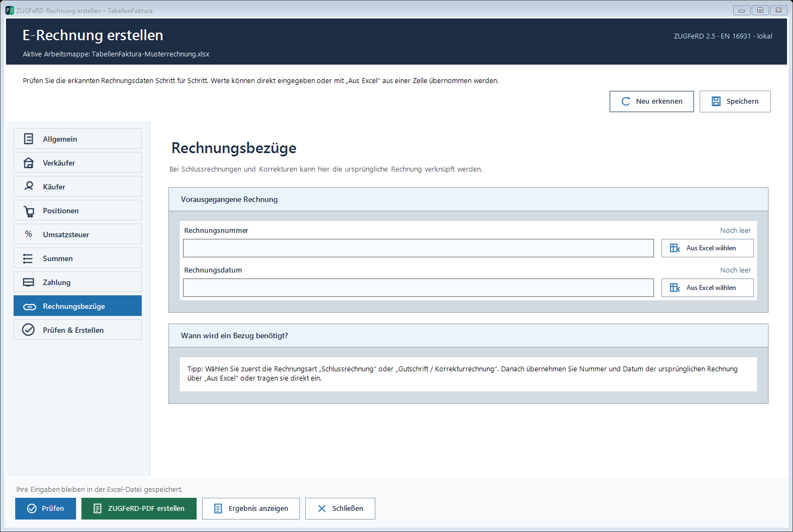Image resolution: width=793 pixels, height=532 pixels.
Task: Go to the Positionen section
Action: click(x=78, y=210)
